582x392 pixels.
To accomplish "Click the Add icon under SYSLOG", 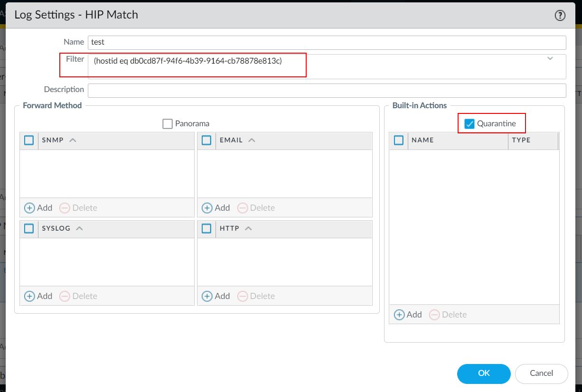I will click(x=29, y=296).
